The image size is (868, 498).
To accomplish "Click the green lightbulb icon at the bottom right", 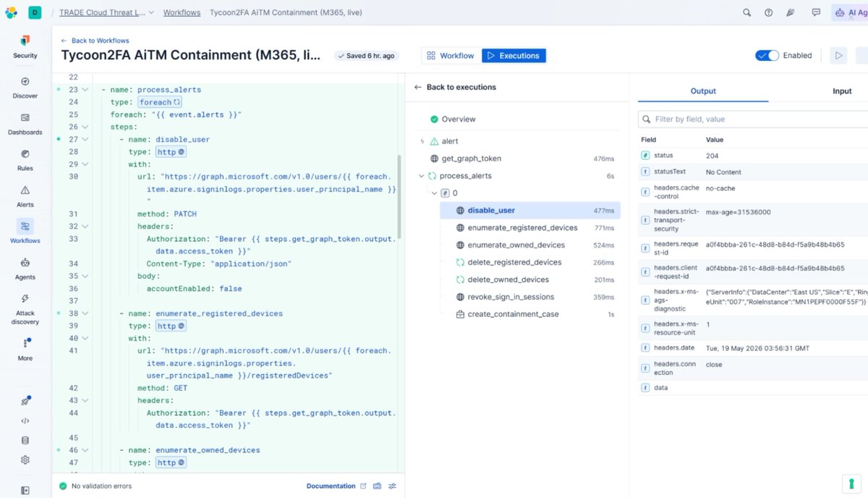I will coord(851,484).
